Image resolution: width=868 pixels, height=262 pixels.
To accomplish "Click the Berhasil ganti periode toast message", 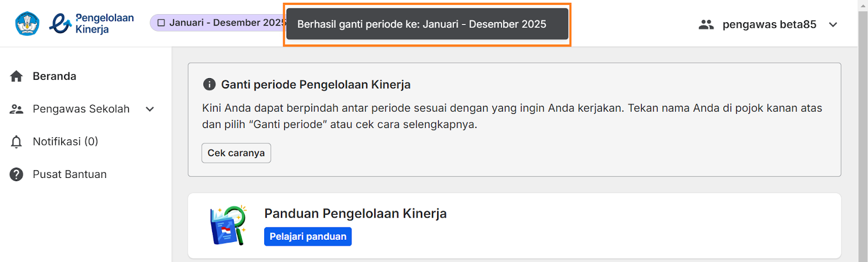I will coord(427,24).
